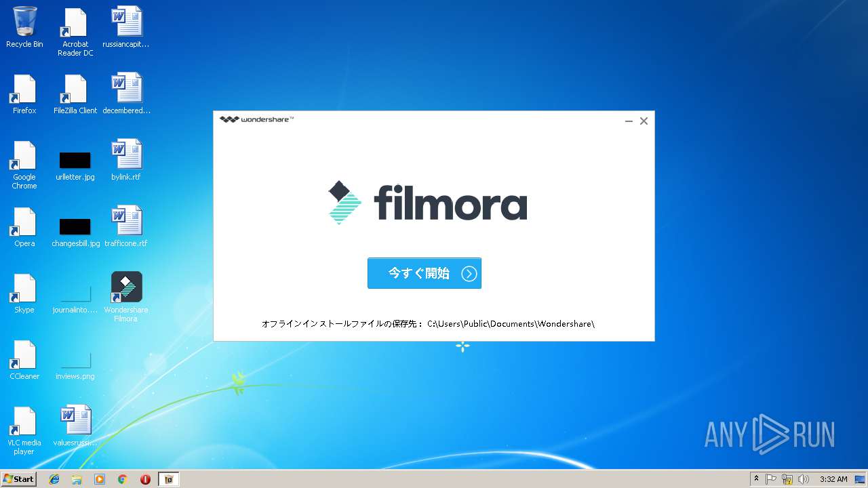Click the 今すぐ開始 start button
Viewport: 868px width, 488px height.
pos(425,273)
